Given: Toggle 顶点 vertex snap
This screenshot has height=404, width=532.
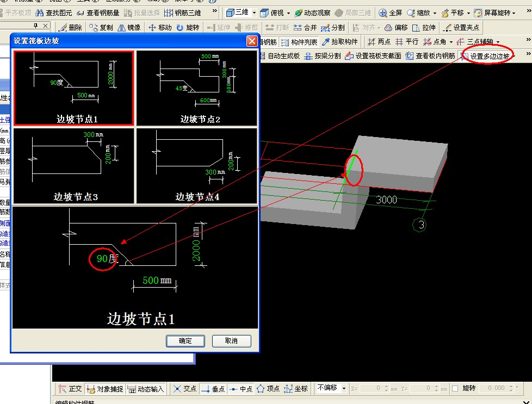Looking at the screenshot, I should (268, 389).
